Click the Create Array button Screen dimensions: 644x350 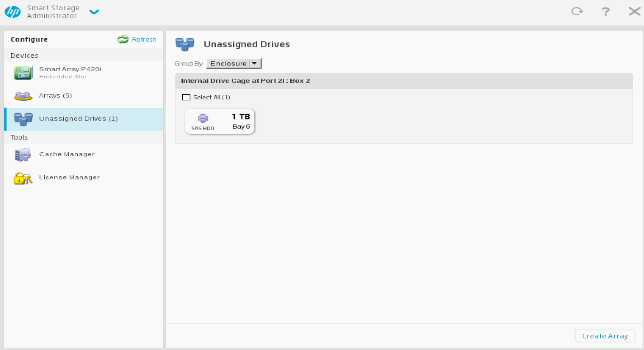[x=605, y=336]
